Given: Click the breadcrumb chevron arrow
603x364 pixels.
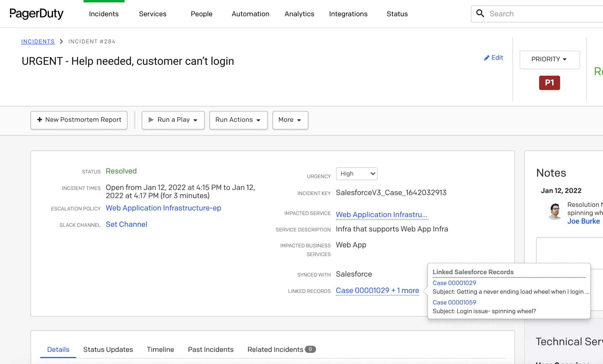Looking at the screenshot, I should (x=62, y=42).
